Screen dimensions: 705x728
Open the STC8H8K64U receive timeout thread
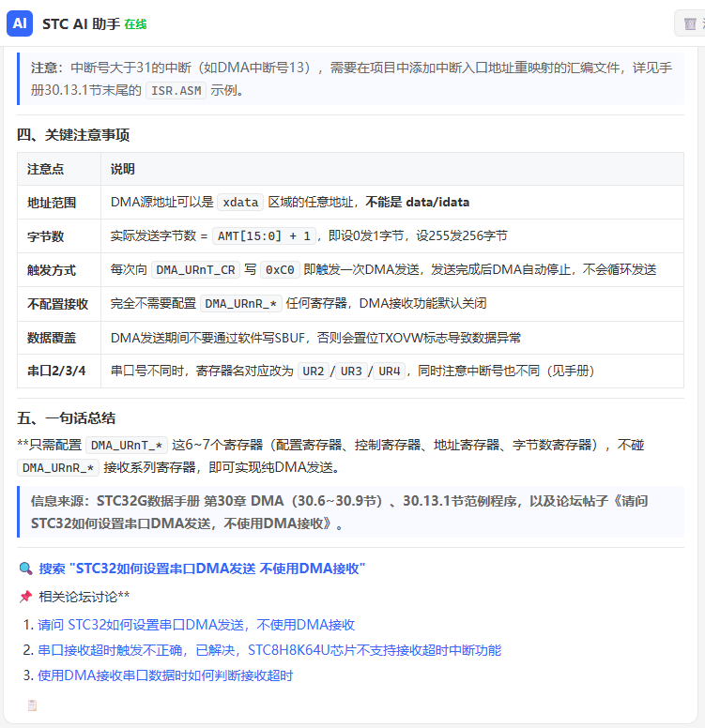[269, 650]
